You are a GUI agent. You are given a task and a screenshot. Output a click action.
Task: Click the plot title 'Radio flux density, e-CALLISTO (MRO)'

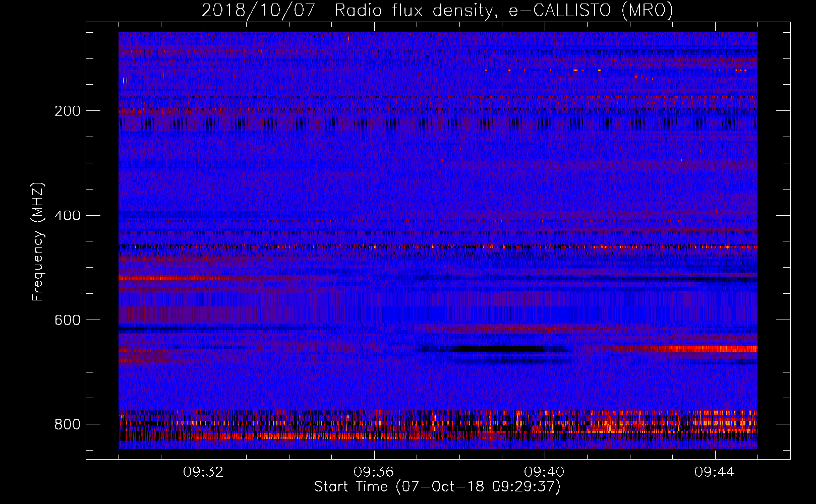pyautogui.click(x=503, y=10)
